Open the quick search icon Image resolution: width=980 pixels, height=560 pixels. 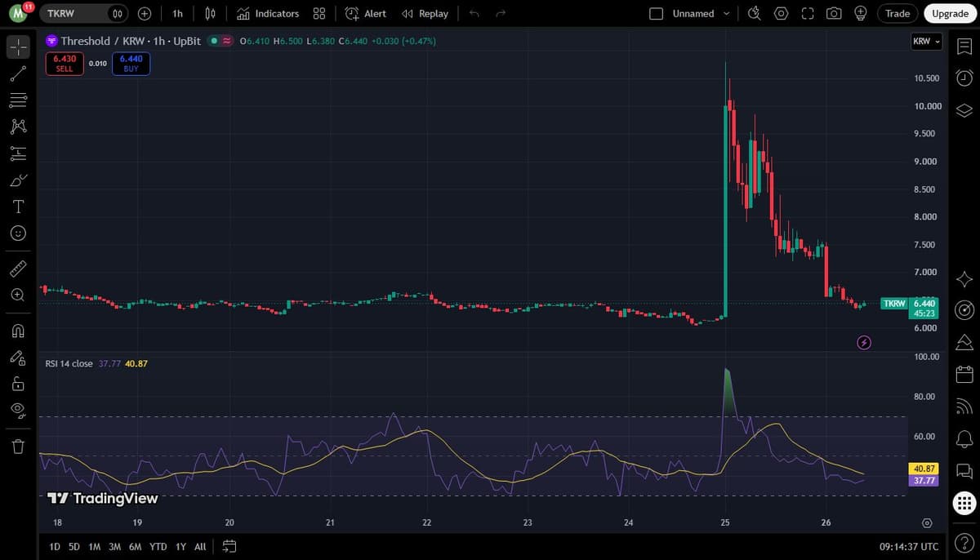coord(755,13)
